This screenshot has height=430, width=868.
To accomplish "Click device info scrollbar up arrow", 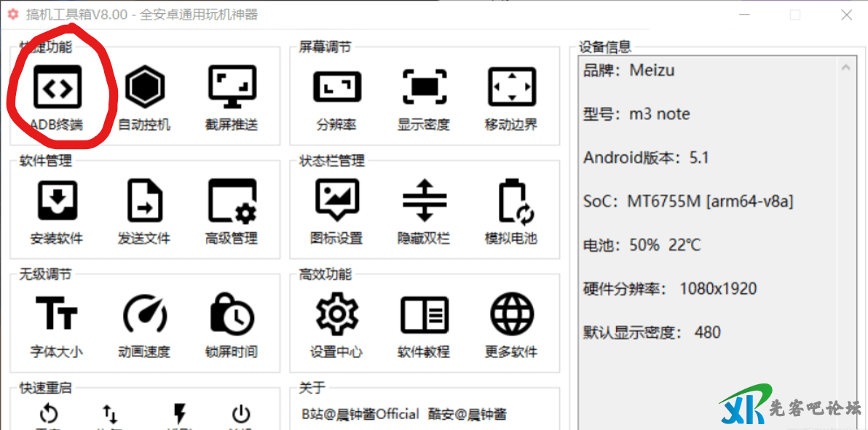I will point(845,68).
